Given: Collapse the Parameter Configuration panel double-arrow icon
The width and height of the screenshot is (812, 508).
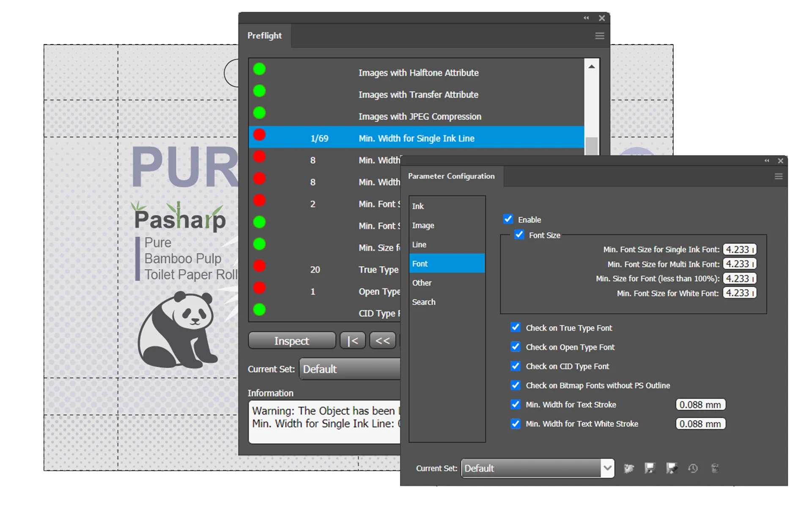Looking at the screenshot, I should tap(767, 160).
